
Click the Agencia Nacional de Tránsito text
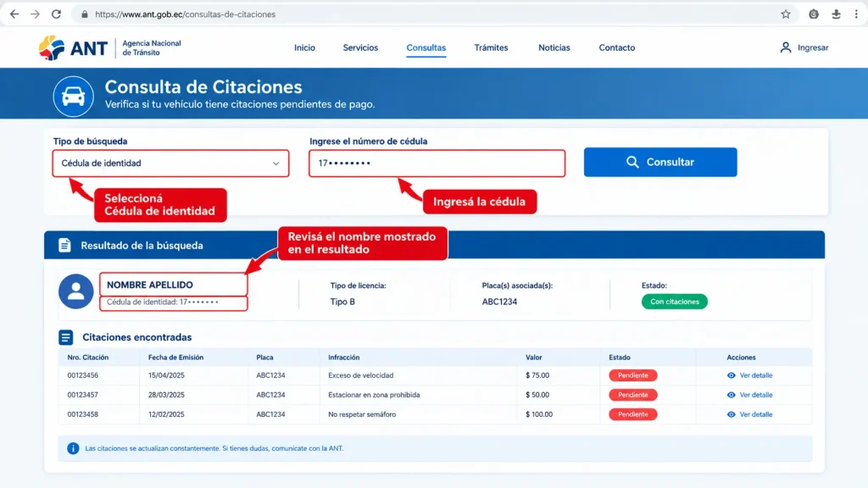click(152, 47)
